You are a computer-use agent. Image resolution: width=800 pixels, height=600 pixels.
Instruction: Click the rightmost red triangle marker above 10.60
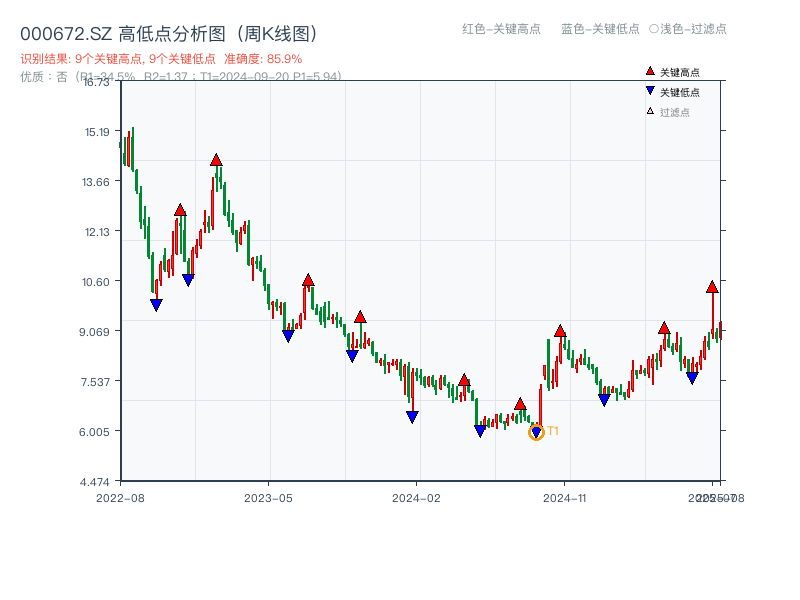point(712,288)
